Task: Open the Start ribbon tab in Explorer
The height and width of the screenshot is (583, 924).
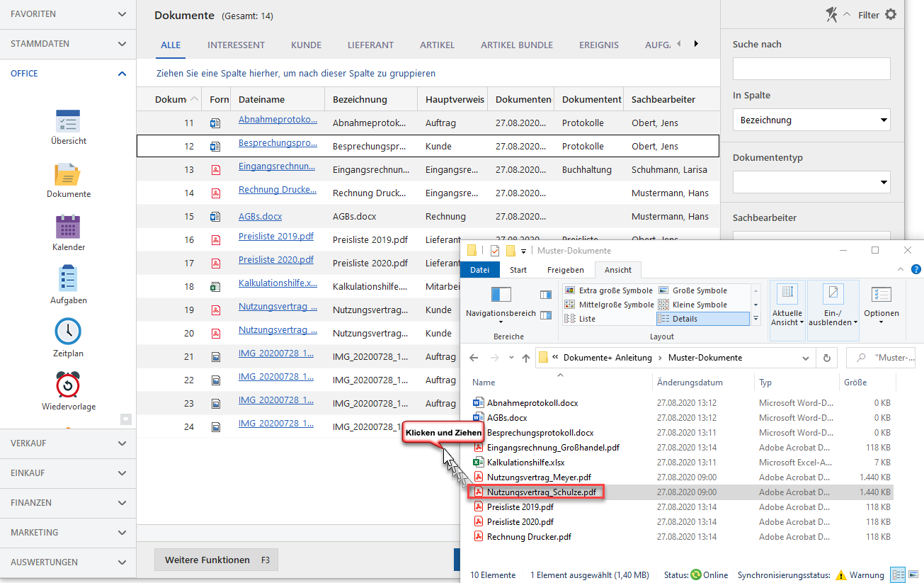Action: 518,270
